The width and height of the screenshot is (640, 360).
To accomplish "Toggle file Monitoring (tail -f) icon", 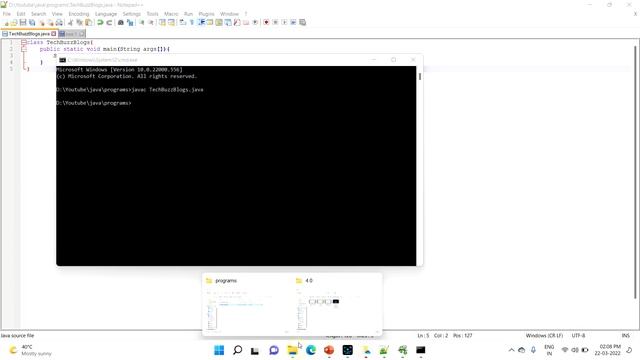I will (x=255, y=22).
